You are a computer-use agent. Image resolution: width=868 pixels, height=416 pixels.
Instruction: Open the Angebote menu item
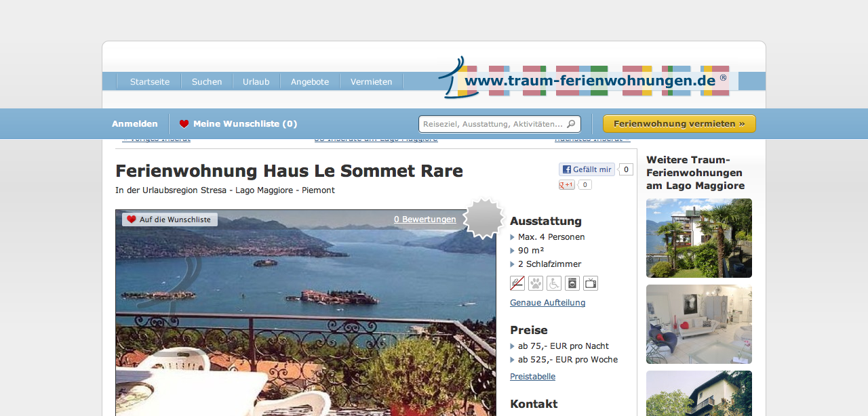310,81
